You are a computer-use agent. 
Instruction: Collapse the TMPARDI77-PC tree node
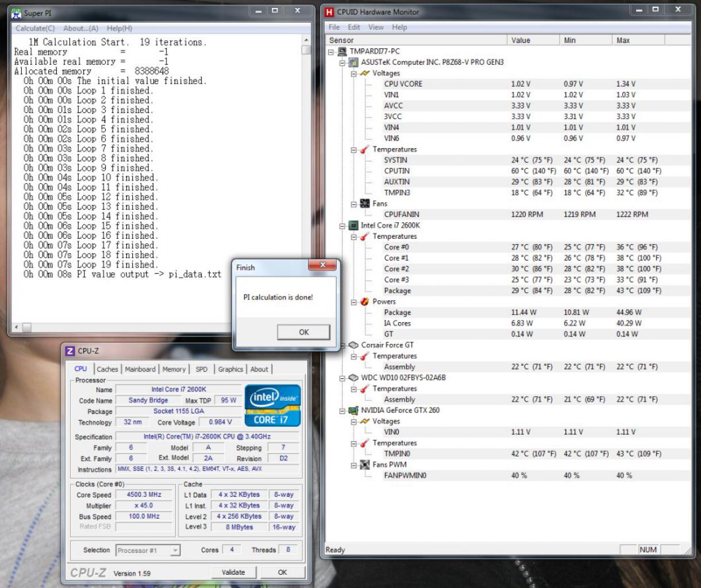tap(332, 52)
